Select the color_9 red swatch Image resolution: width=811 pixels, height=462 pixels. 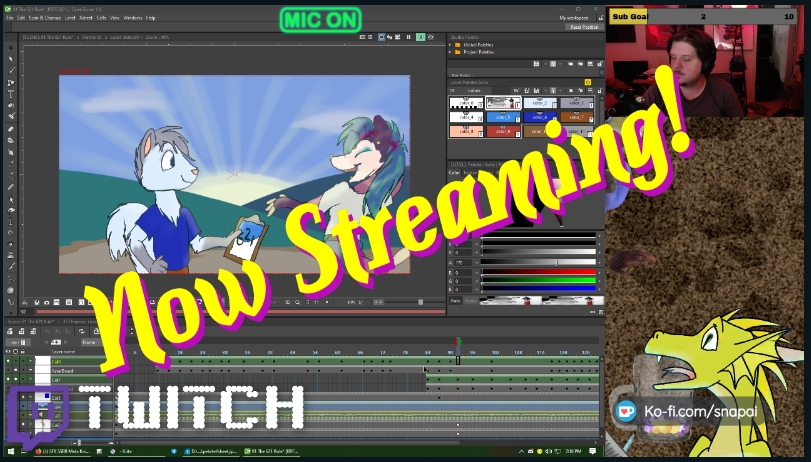(503, 131)
